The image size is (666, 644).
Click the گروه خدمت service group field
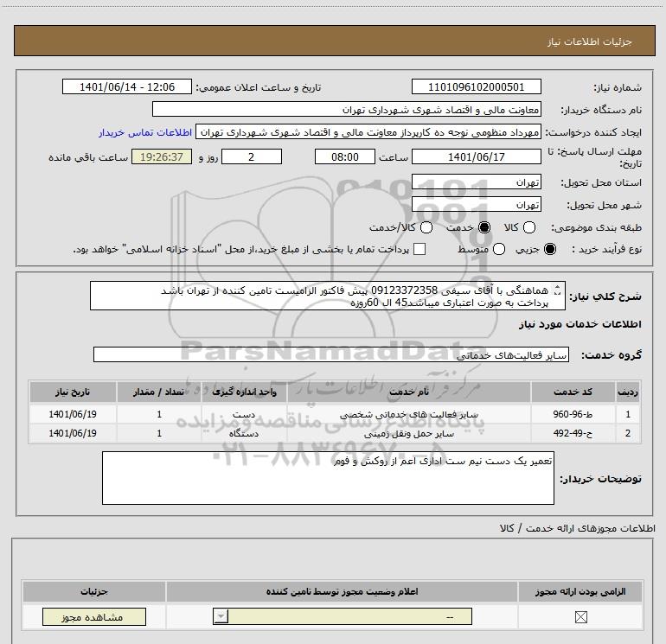[x=331, y=355]
